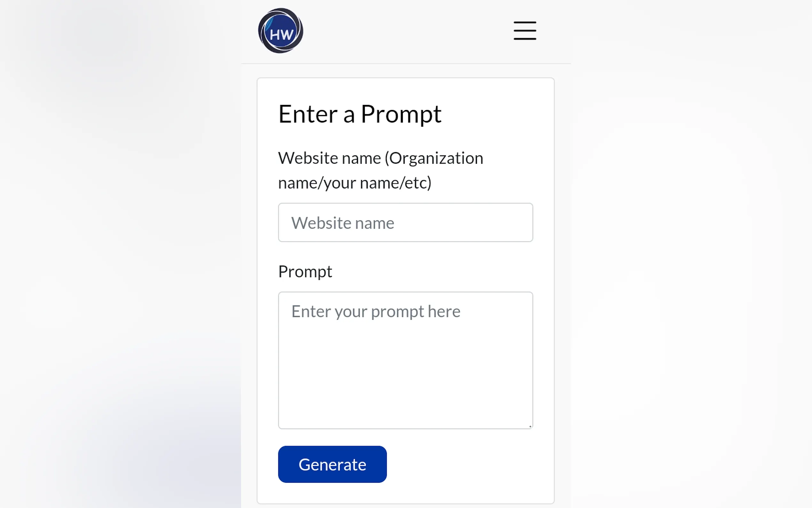Click the empty white area right of the page

click(x=688, y=252)
